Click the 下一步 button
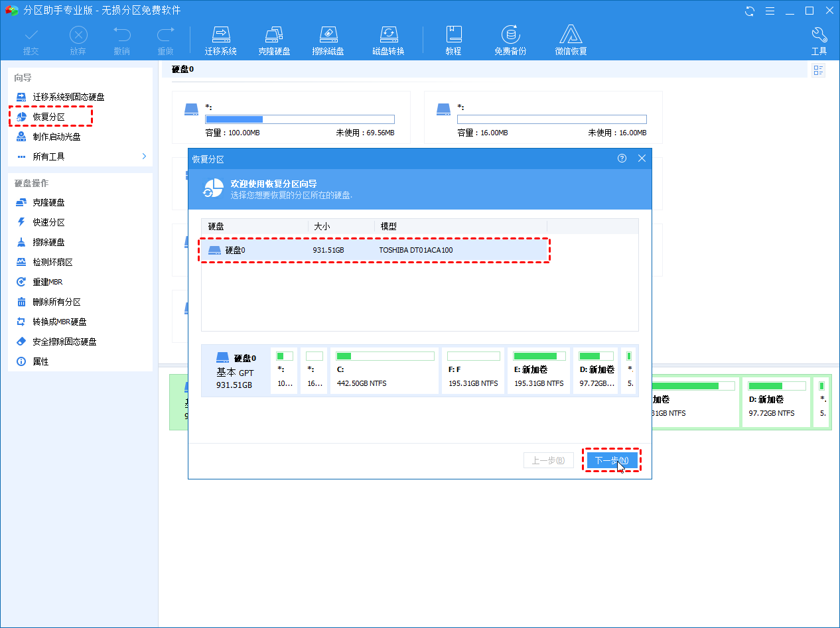This screenshot has height=628, width=840. tap(611, 460)
